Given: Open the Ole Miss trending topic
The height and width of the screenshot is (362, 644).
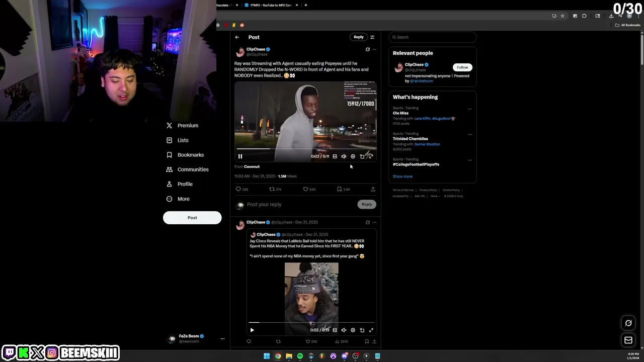Looking at the screenshot, I should tap(400, 113).
